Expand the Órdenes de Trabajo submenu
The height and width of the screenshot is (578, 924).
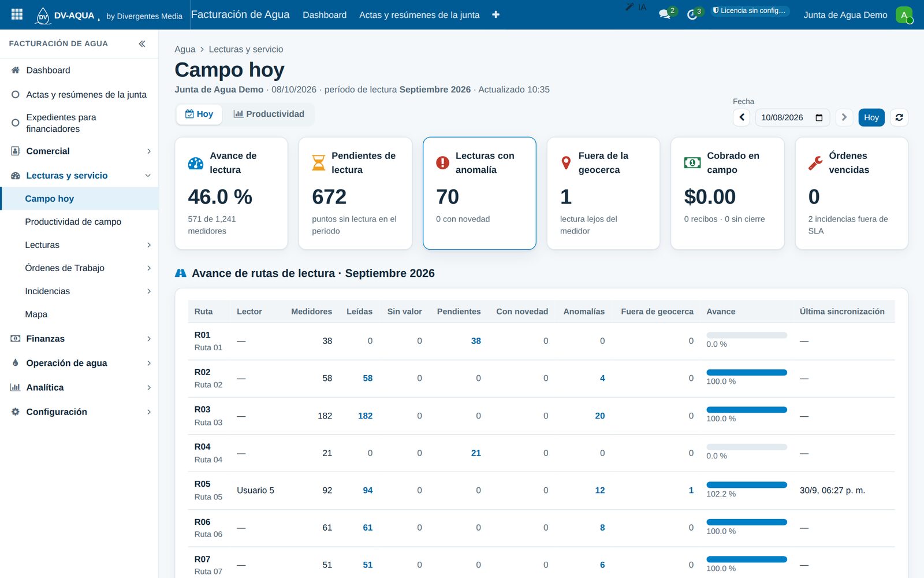79,268
